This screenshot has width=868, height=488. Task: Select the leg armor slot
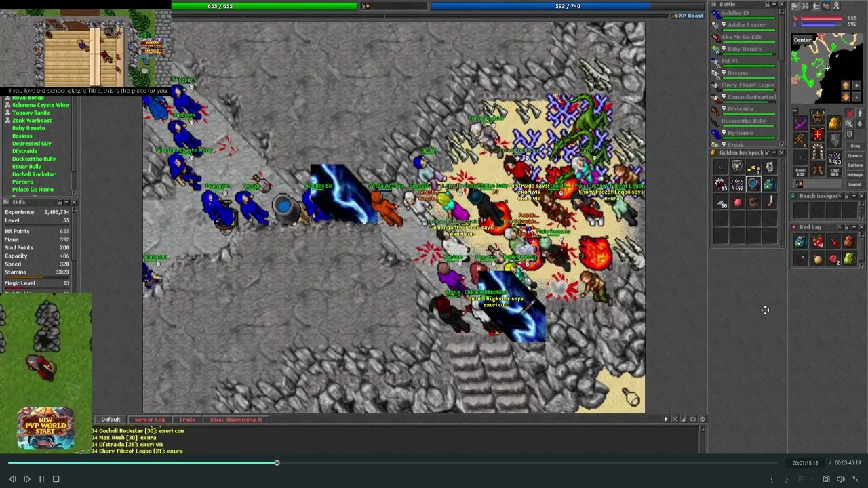pyautogui.click(x=817, y=151)
